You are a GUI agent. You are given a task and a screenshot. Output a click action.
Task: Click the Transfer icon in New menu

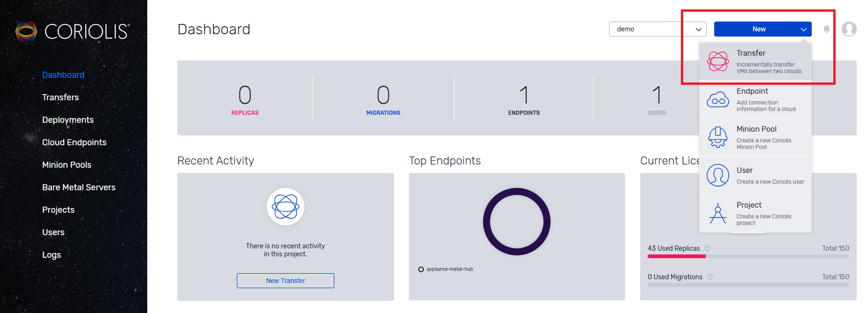point(718,61)
